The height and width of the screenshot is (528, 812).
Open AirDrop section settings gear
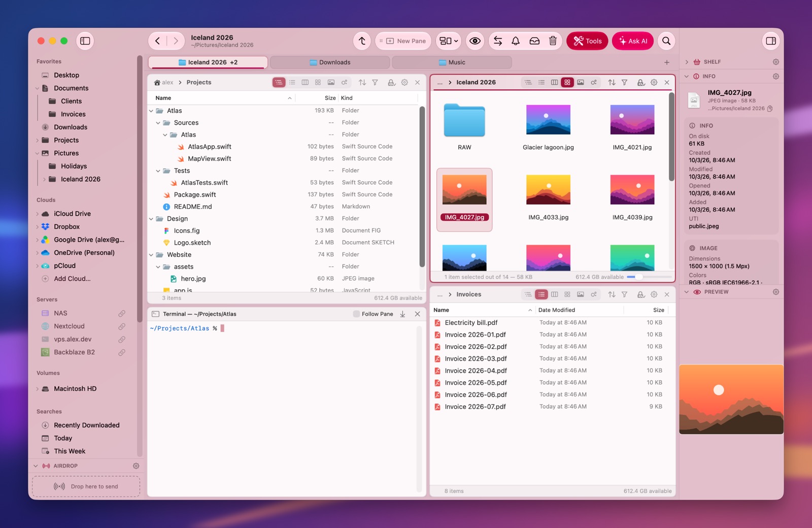pos(136,466)
